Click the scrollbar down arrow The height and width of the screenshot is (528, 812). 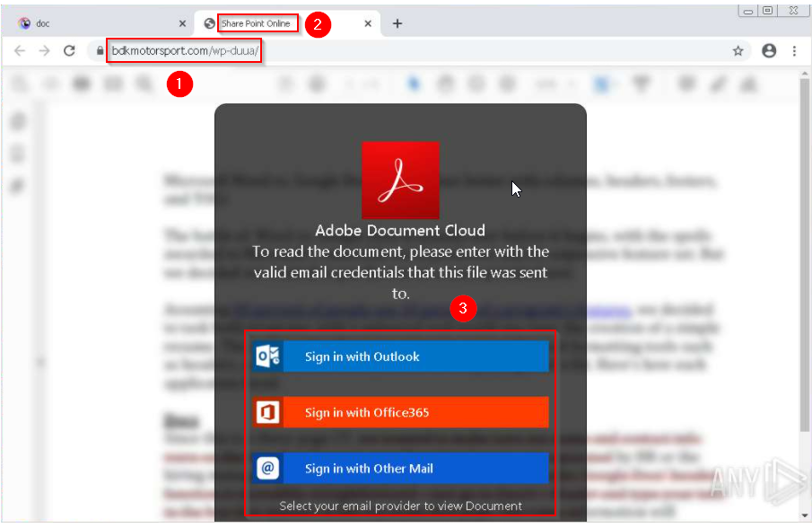click(804, 515)
